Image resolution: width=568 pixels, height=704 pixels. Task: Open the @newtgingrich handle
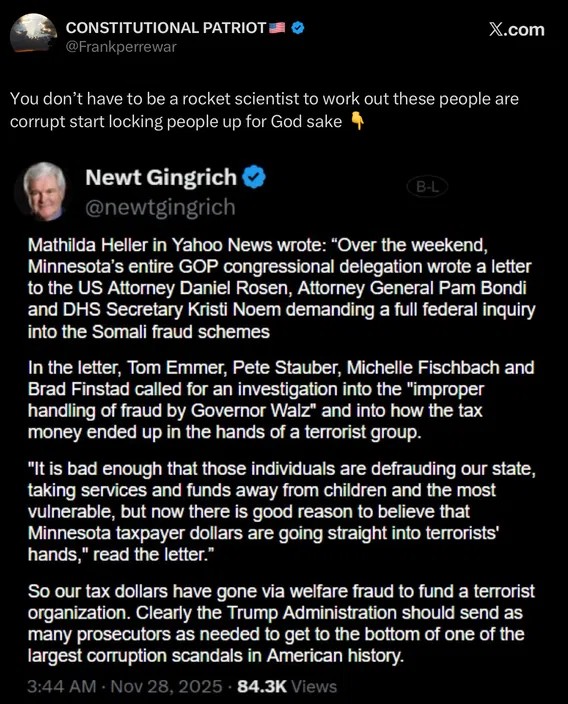(160, 207)
